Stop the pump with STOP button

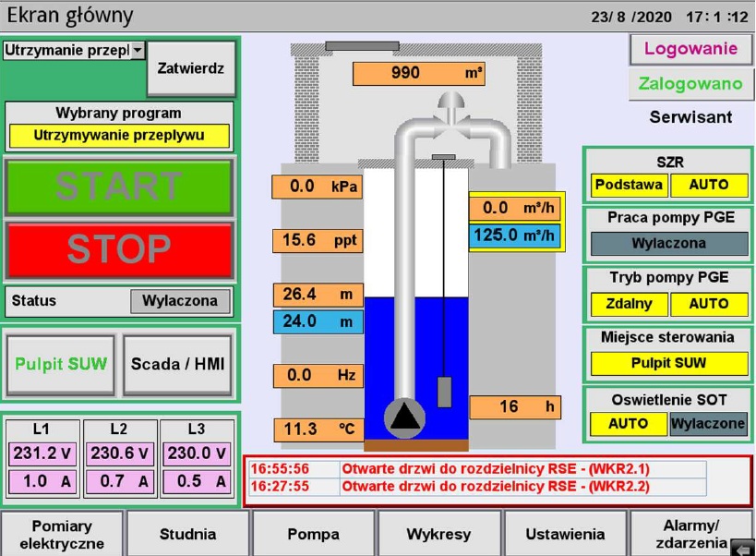118,249
